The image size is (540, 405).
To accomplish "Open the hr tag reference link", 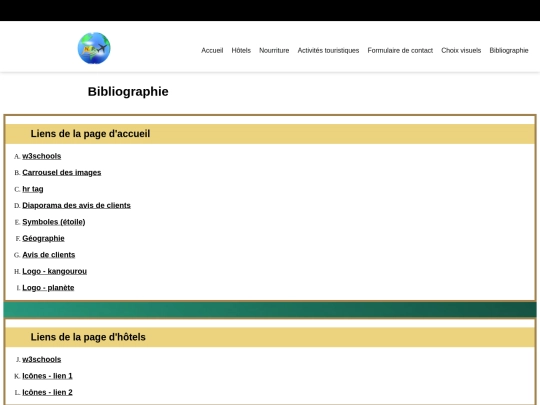I will [33, 189].
